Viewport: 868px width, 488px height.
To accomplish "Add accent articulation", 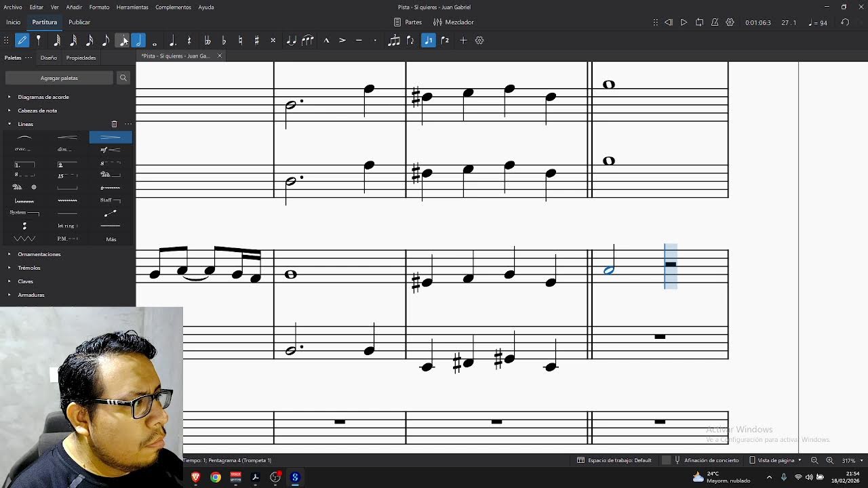I will click(342, 41).
